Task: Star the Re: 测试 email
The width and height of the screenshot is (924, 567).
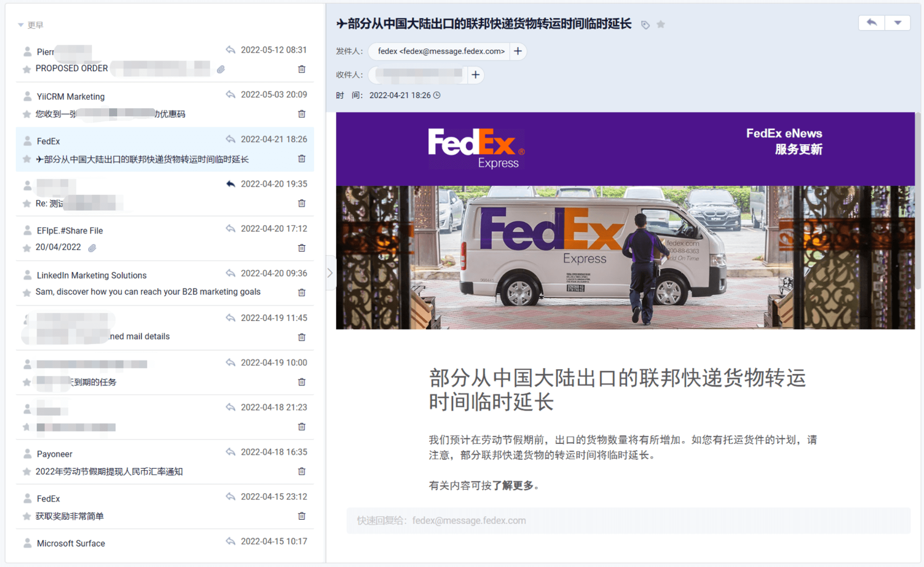Action: click(x=27, y=204)
